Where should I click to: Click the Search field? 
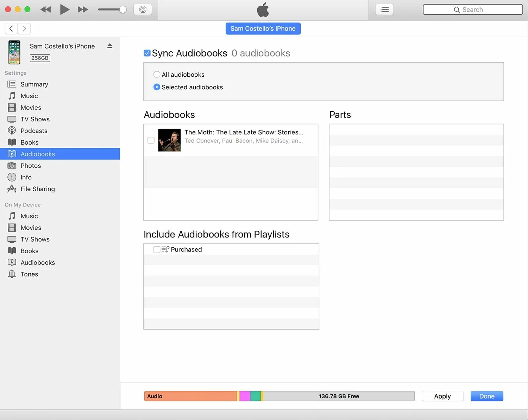[x=473, y=9]
